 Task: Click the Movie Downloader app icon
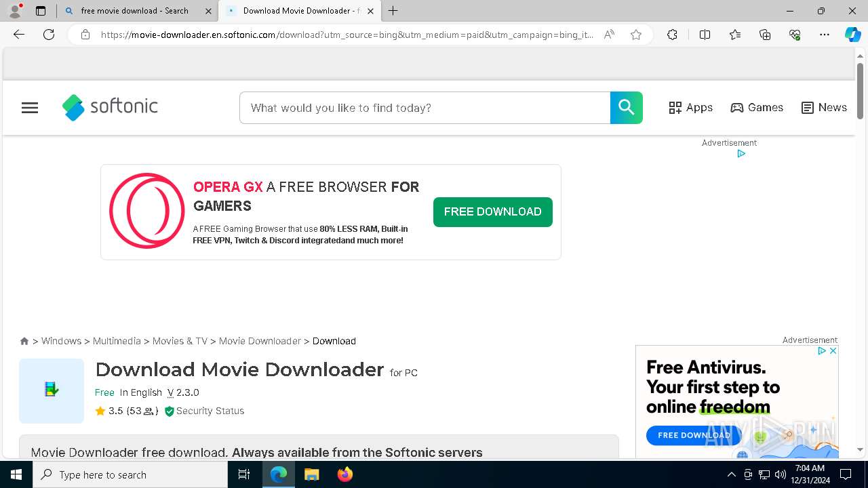[x=52, y=390]
